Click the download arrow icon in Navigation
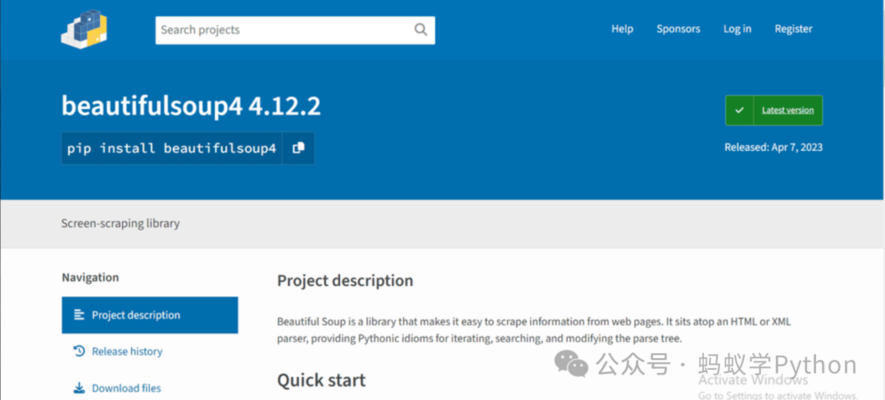The width and height of the screenshot is (885, 400). click(79, 388)
